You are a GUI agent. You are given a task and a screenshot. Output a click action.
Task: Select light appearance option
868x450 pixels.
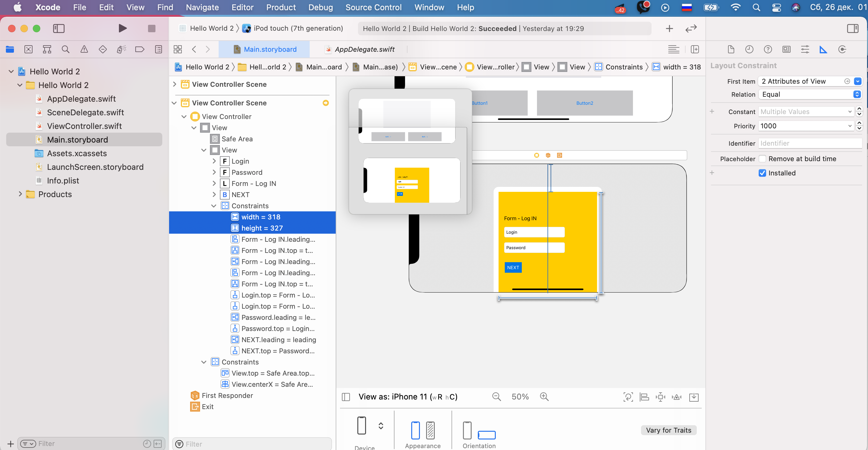pos(416,430)
